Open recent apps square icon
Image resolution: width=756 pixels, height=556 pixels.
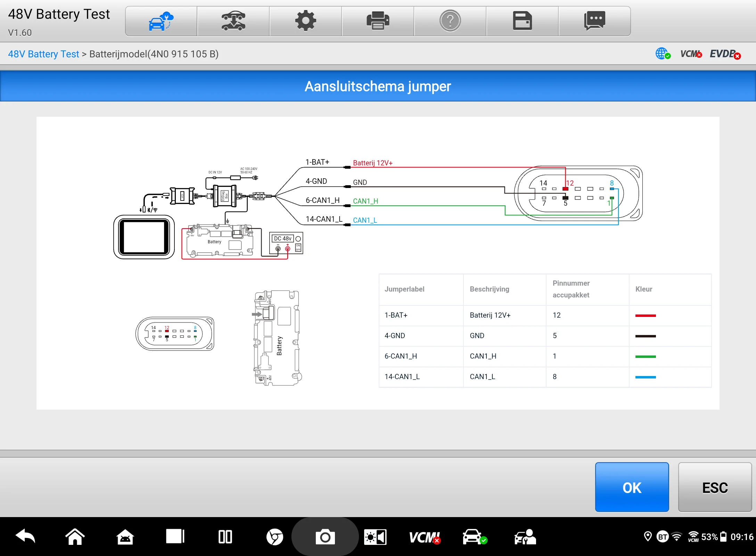(175, 536)
